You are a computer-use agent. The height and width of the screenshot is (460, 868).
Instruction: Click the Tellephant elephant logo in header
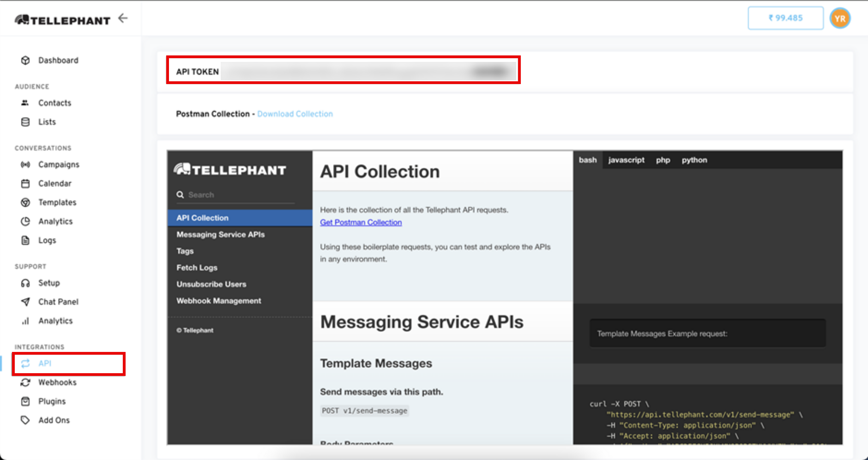tap(62, 19)
